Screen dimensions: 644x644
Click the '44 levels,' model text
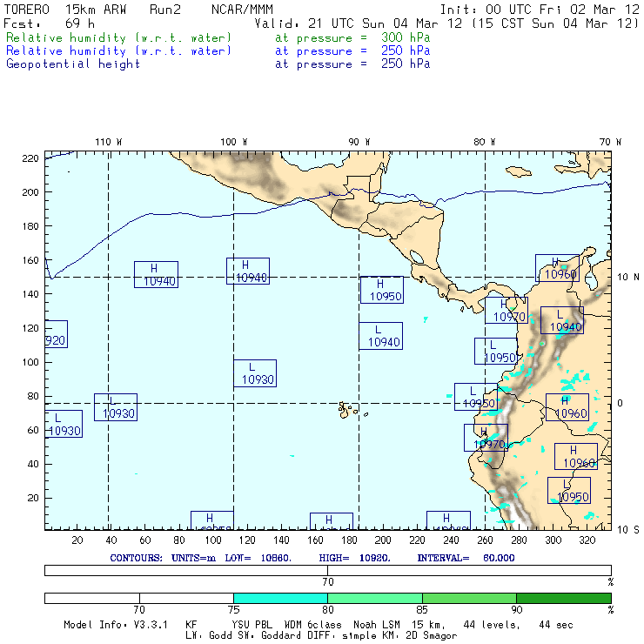[492, 625]
